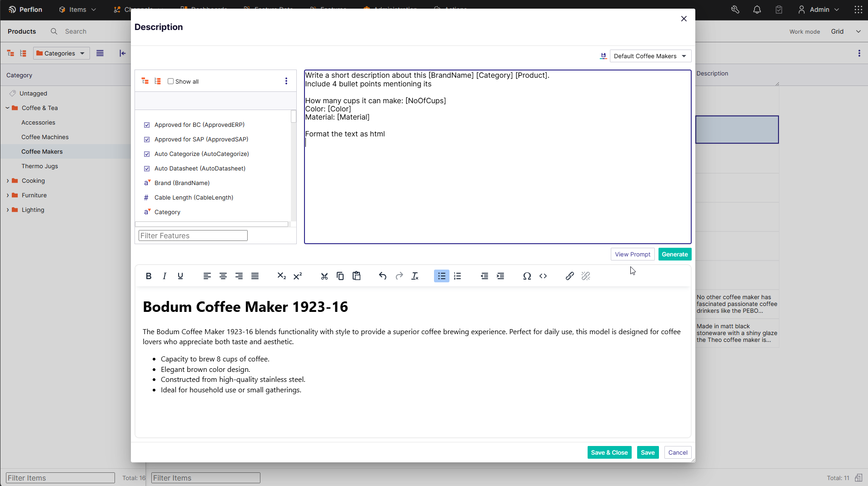Viewport: 868px width, 486px height.
Task: Click the Filter Features input
Action: (x=193, y=235)
